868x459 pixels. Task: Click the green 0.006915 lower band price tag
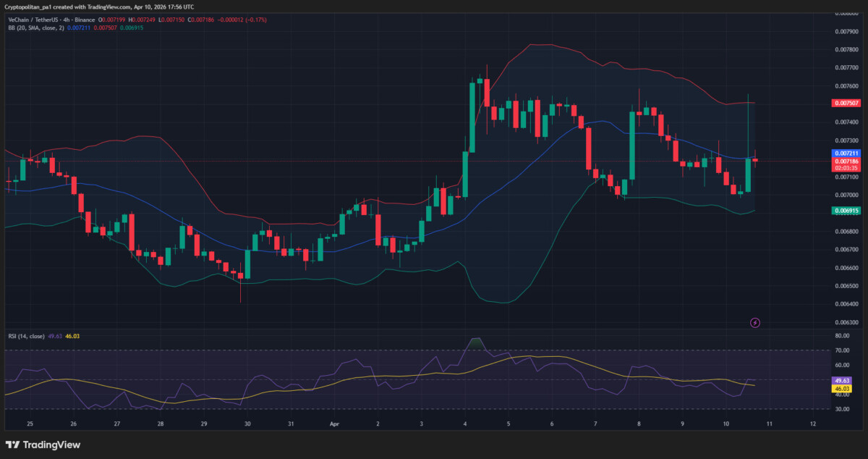tap(846, 211)
